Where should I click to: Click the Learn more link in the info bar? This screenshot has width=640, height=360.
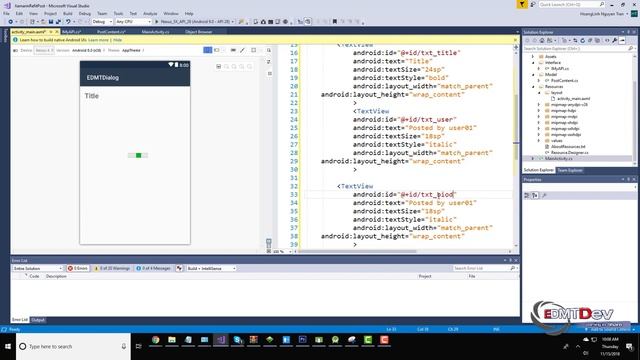click(98, 40)
